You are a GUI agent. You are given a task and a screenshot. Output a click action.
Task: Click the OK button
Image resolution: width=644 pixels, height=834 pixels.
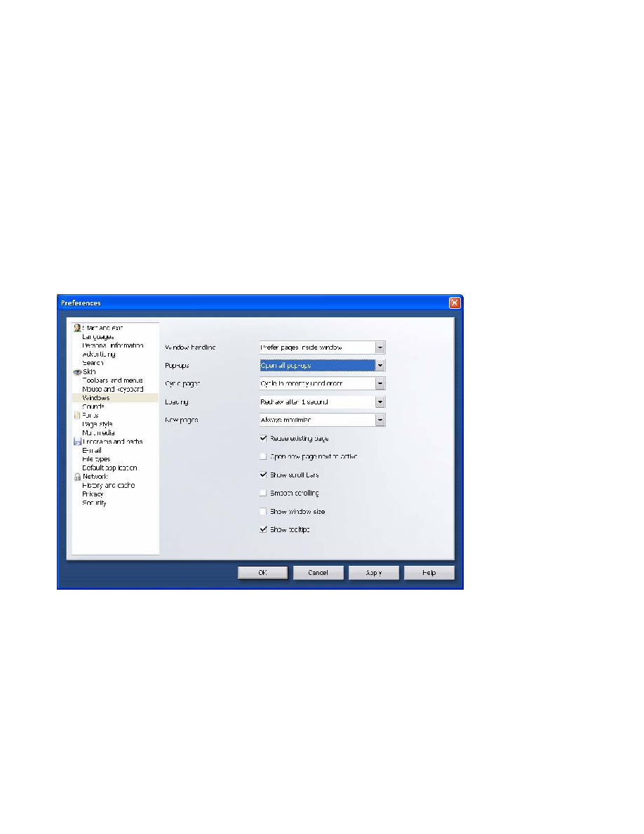tap(262, 572)
